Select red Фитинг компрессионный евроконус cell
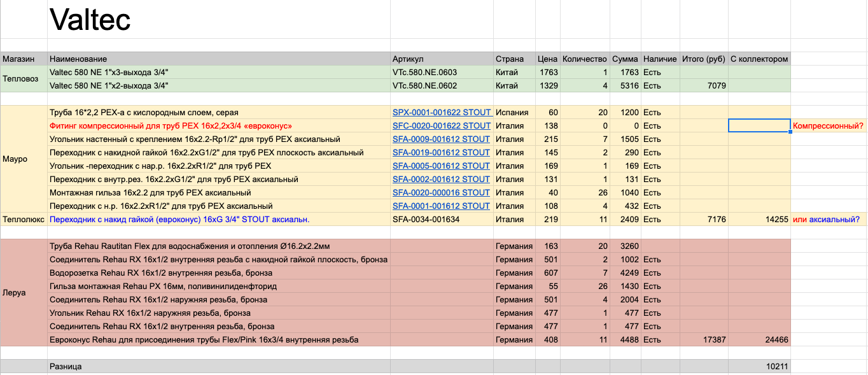Viewport: 868px width, 375px height. [219, 125]
